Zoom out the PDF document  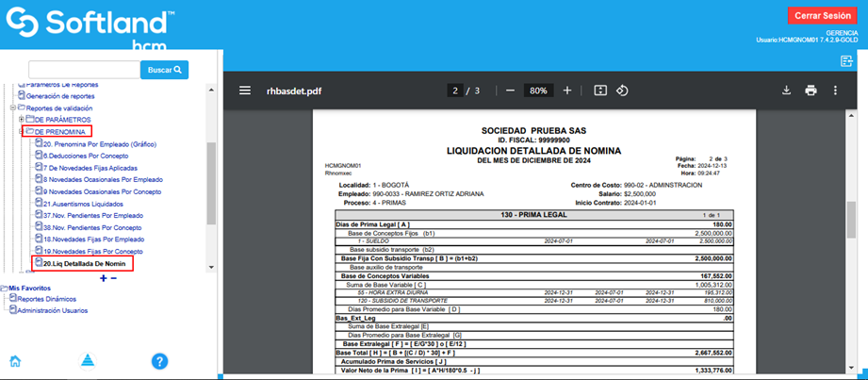[511, 91]
